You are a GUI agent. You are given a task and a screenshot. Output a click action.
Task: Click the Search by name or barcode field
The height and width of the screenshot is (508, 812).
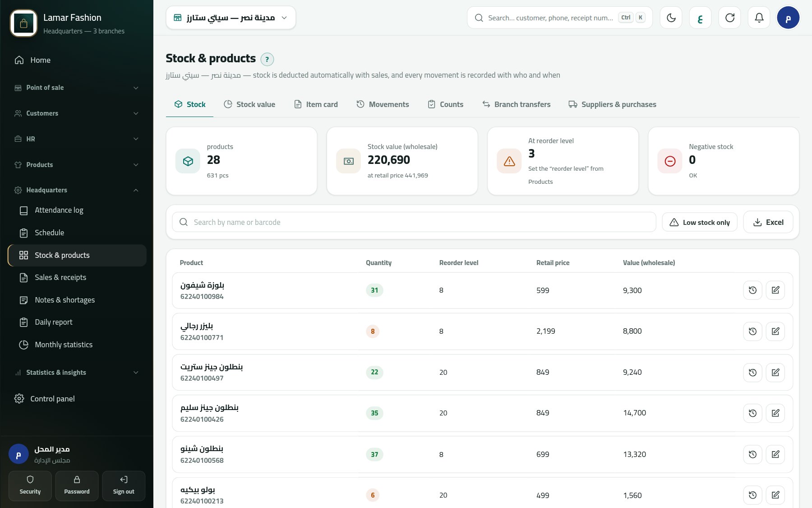tap(414, 222)
